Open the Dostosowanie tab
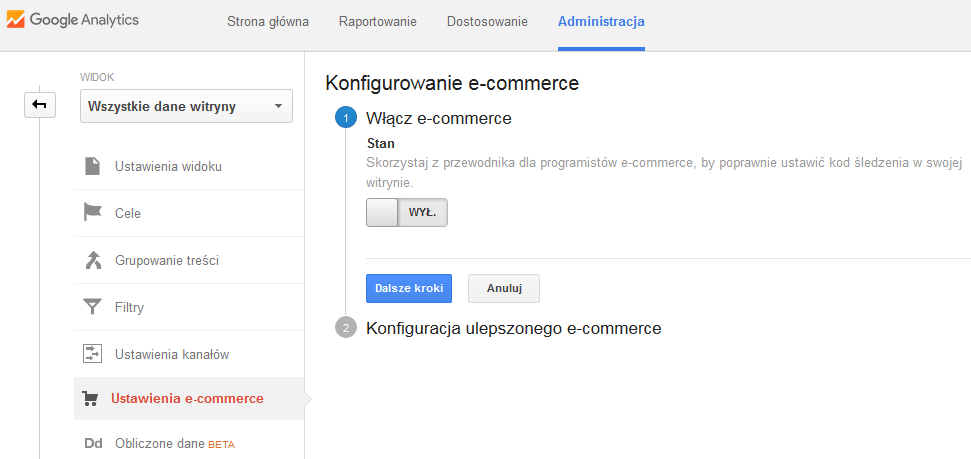Screen dimensions: 971x459 (487, 22)
